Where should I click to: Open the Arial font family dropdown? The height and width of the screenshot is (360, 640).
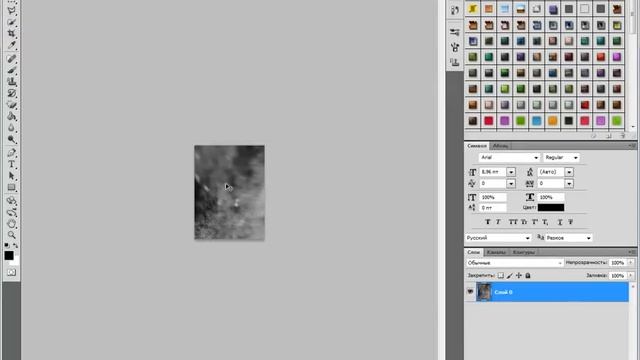(509, 158)
